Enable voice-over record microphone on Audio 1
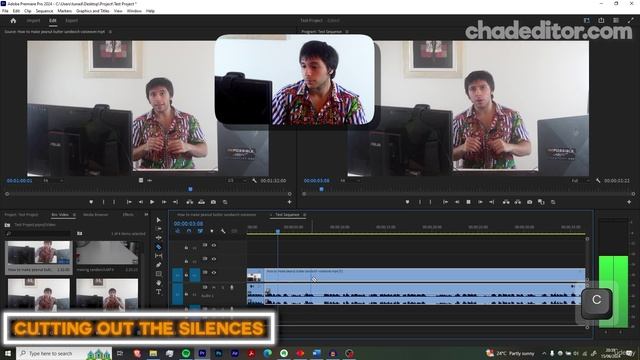Screen dimensions: 640x360 (232, 288)
